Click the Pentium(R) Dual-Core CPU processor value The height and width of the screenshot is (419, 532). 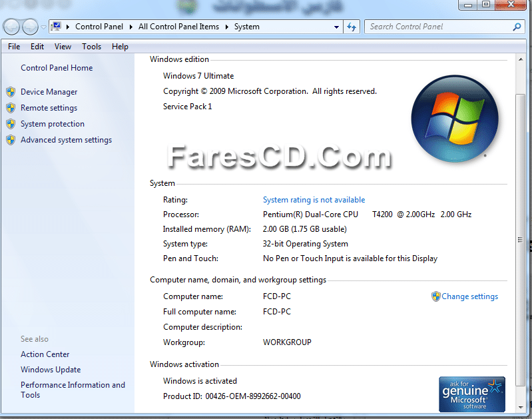click(367, 214)
